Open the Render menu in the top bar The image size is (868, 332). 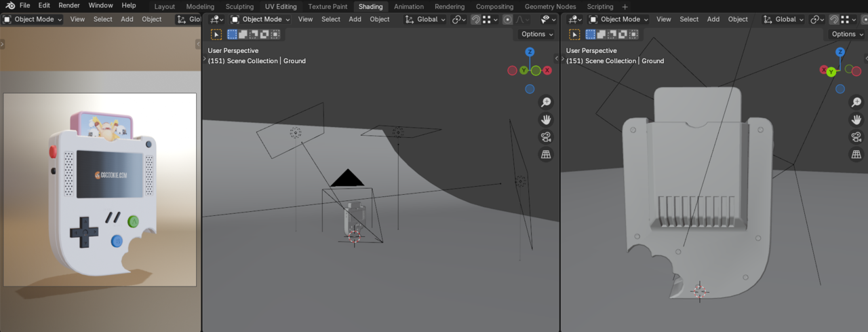[x=69, y=6]
